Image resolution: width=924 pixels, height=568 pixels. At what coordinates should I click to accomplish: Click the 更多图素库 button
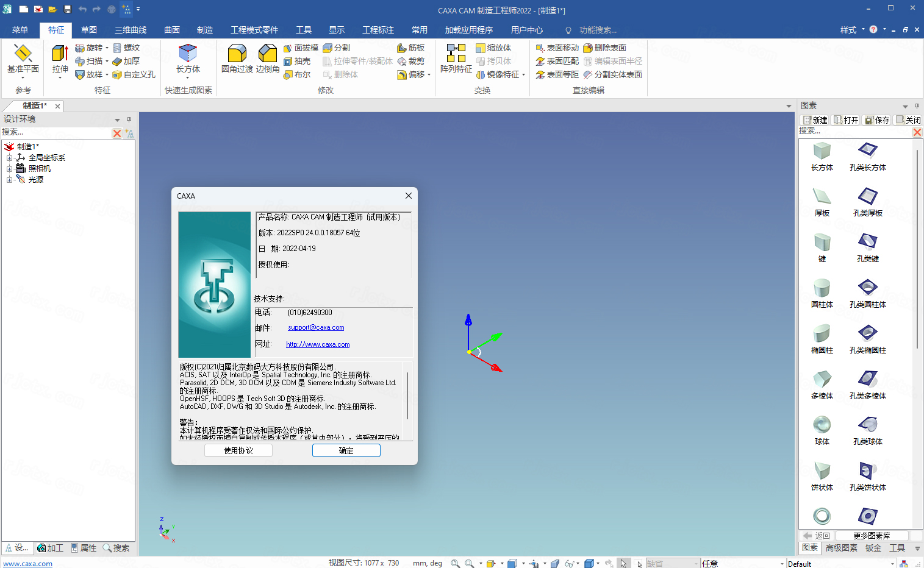[x=872, y=536]
